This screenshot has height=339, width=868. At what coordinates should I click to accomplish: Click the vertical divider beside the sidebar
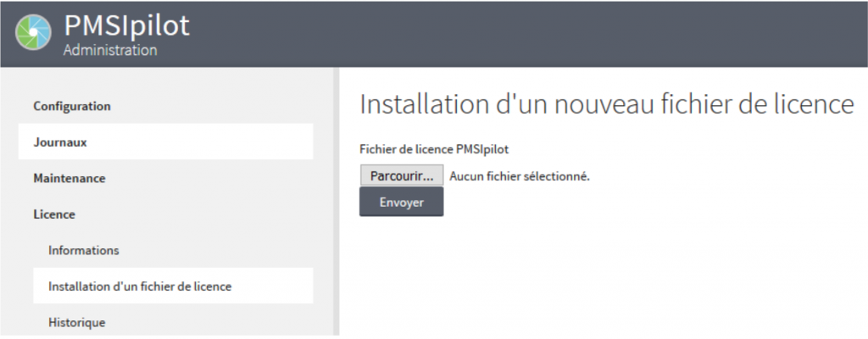point(338,203)
